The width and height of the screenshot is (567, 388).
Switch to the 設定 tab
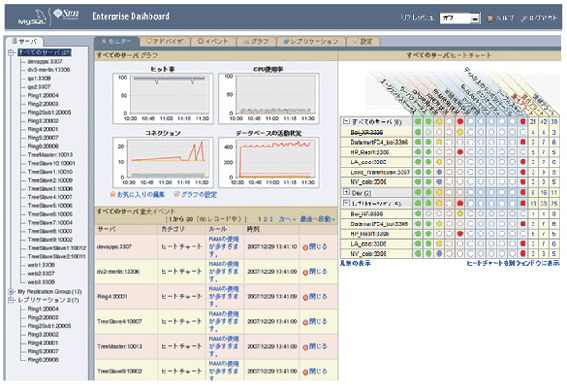[x=363, y=42]
